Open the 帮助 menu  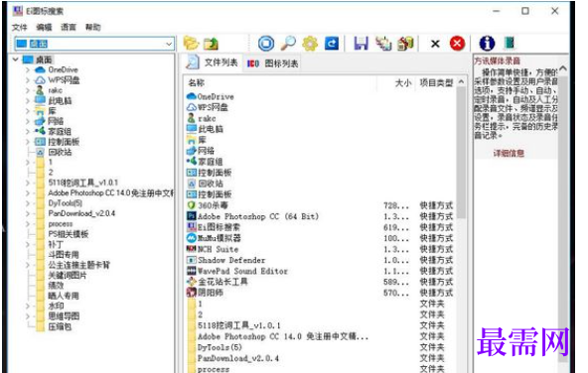[92, 28]
